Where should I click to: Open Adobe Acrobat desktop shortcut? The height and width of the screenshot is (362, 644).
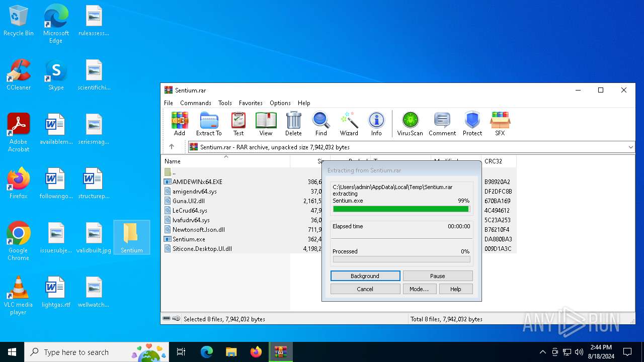[x=19, y=133]
